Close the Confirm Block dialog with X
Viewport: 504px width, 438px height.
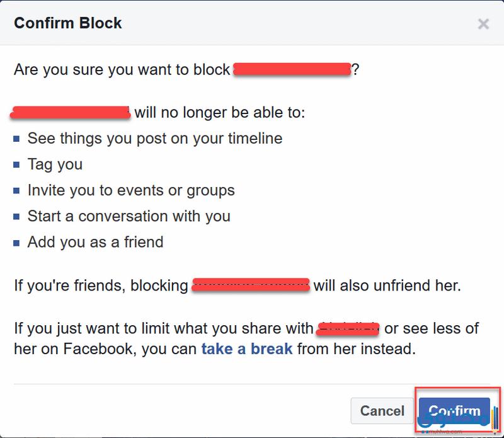(x=483, y=24)
